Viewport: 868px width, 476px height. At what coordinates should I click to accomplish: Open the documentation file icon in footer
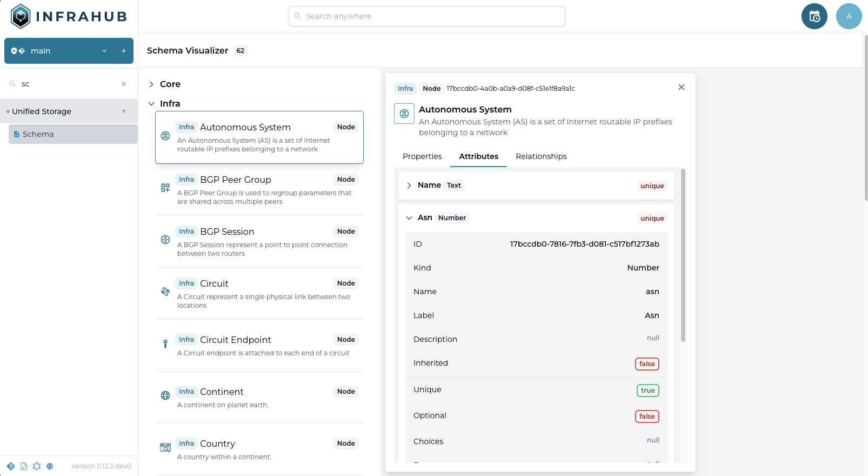24,466
